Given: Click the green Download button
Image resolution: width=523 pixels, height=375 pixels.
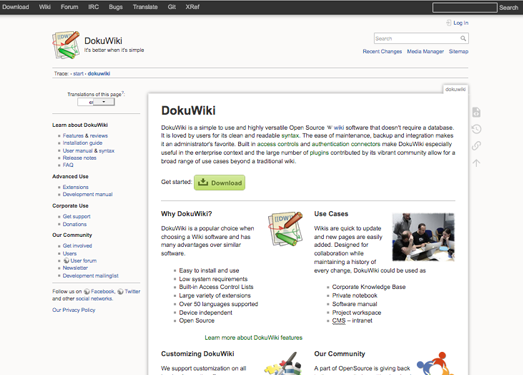Looking at the screenshot, I should 219,182.
